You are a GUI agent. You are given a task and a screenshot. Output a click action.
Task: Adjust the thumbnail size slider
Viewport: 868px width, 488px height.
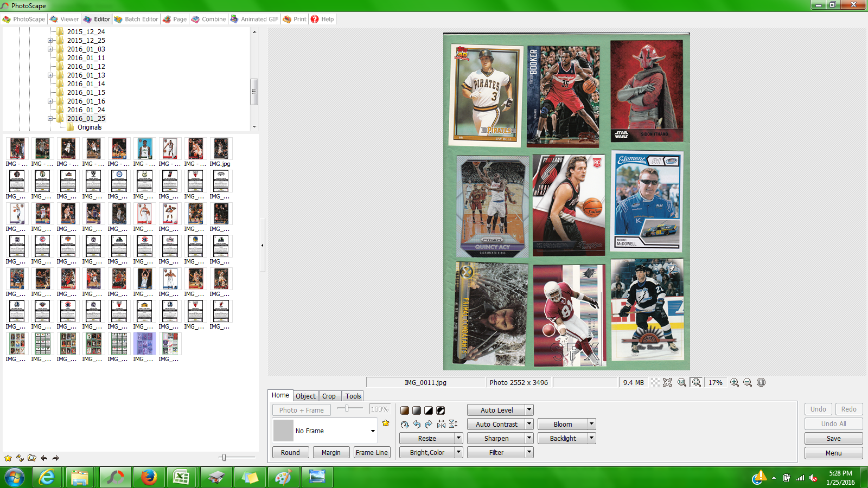(x=224, y=458)
